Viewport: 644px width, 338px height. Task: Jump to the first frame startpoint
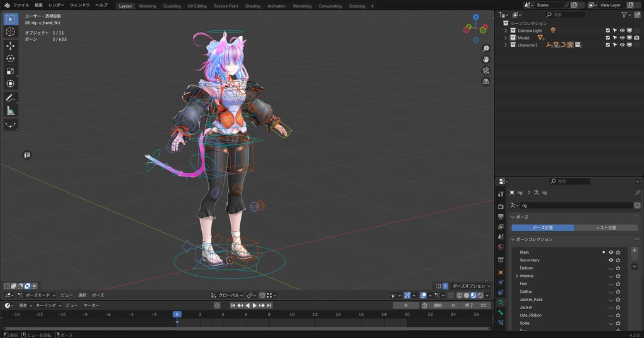[233, 305]
